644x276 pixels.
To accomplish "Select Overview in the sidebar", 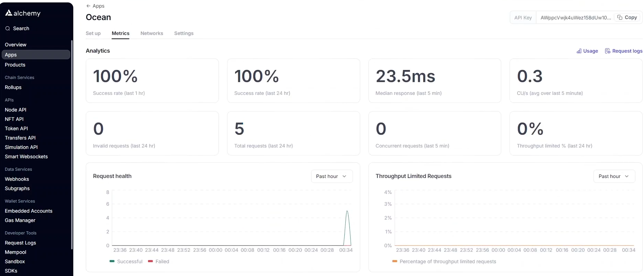I will point(16,45).
